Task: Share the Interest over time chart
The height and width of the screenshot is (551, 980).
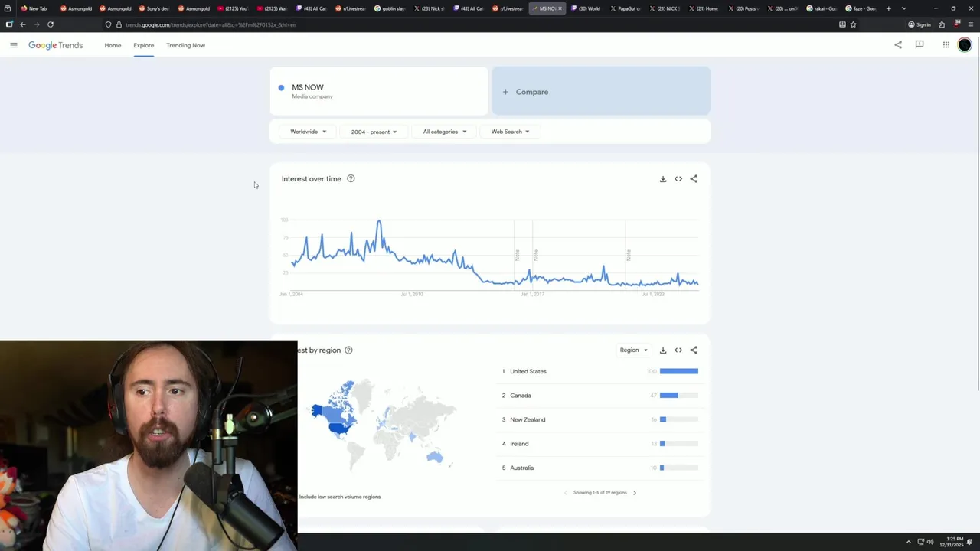Action: tap(694, 179)
